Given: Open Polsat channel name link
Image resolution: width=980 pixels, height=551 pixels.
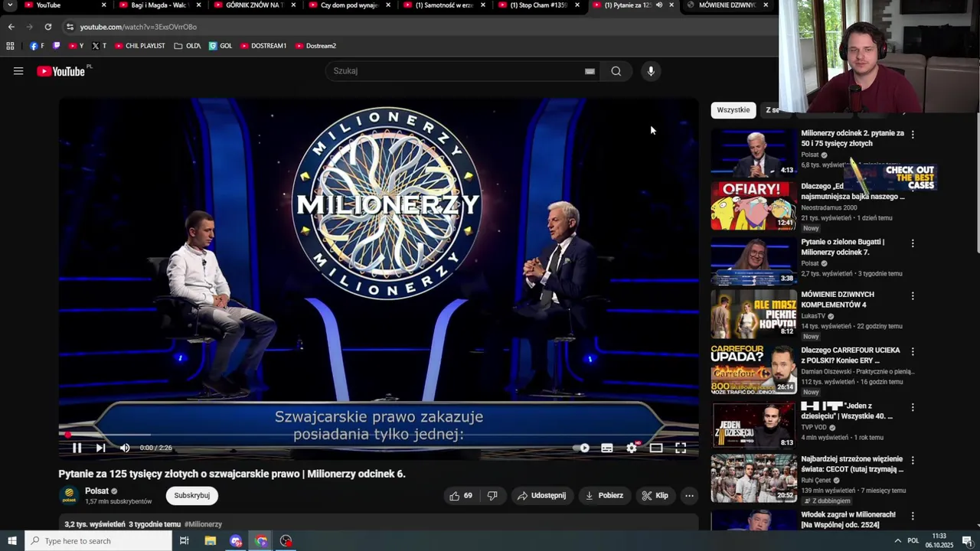Looking at the screenshot, I should point(96,491).
